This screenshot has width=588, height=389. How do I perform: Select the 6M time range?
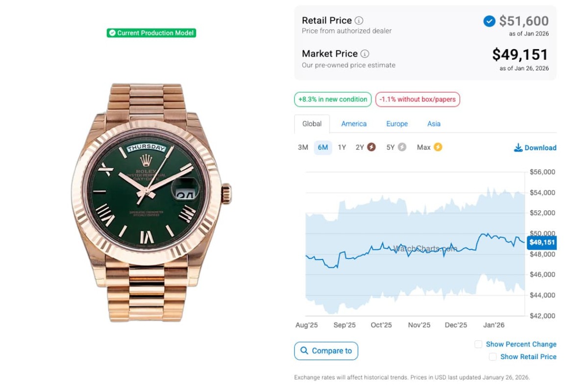(x=323, y=147)
